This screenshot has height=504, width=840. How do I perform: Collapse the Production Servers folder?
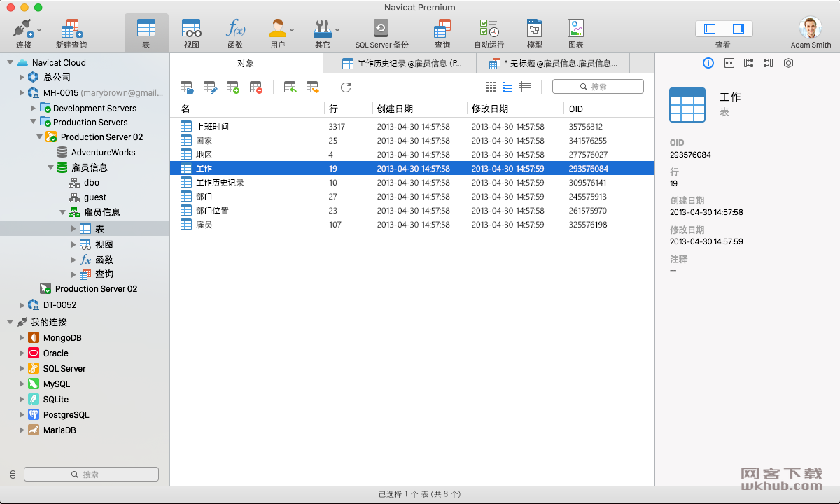point(33,122)
